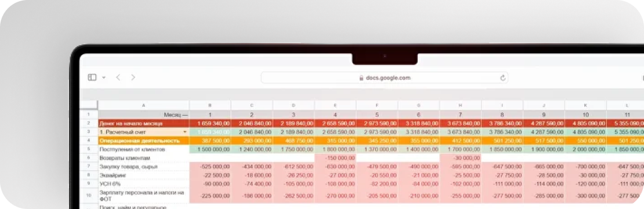Click the '1 500 000,00' cell
The image size is (644, 209).
coord(210,149)
